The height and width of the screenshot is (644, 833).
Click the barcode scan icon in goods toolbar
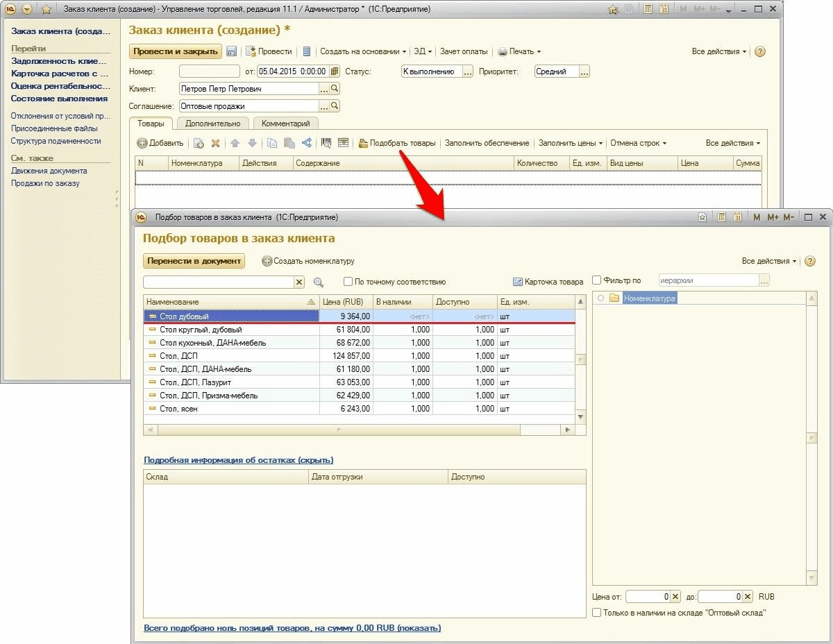pyautogui.click(x=326, y=143)
